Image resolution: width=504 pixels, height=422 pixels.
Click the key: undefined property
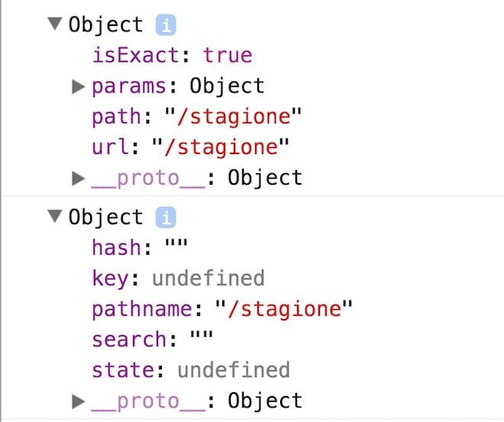coord(177,279)
